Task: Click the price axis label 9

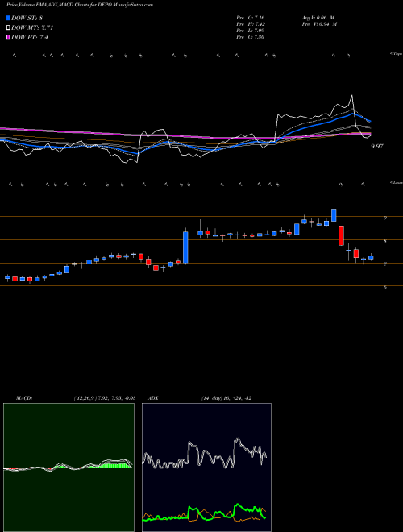Action: pos(385,218)
